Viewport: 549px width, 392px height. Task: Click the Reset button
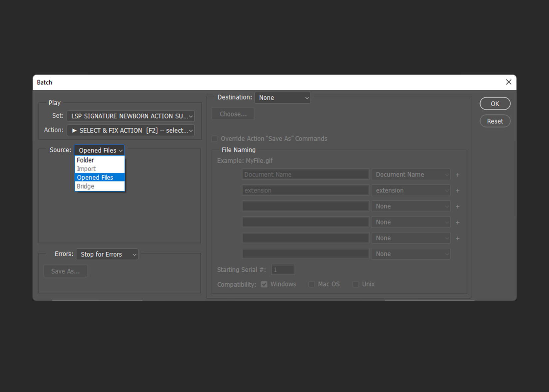click(495, 121)
